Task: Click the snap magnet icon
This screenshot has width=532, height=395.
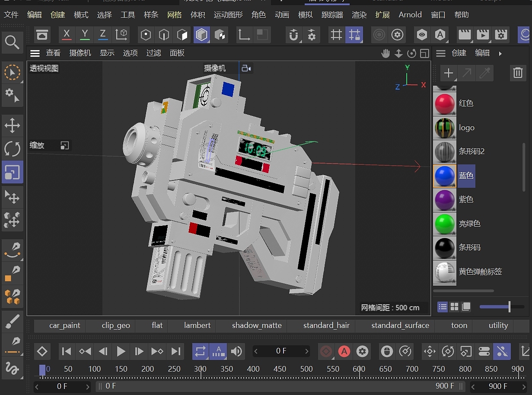Action: [293, 35]
